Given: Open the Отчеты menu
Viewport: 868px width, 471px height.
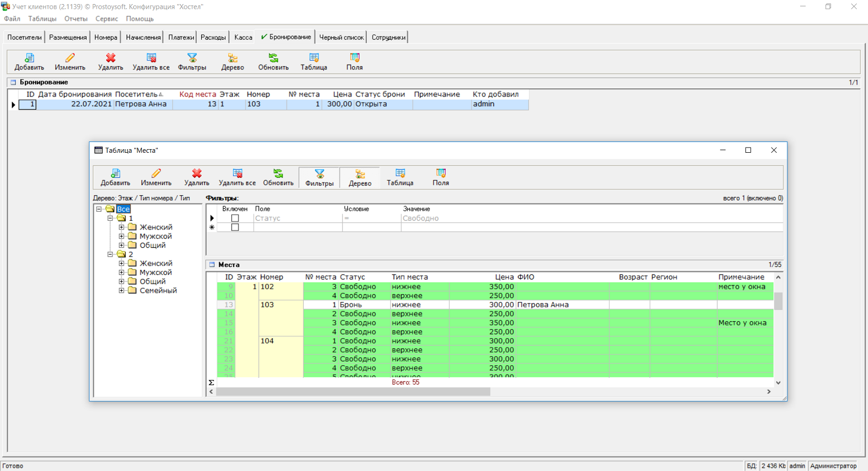Looking at the screenshot, I should [x=76, y=18].
